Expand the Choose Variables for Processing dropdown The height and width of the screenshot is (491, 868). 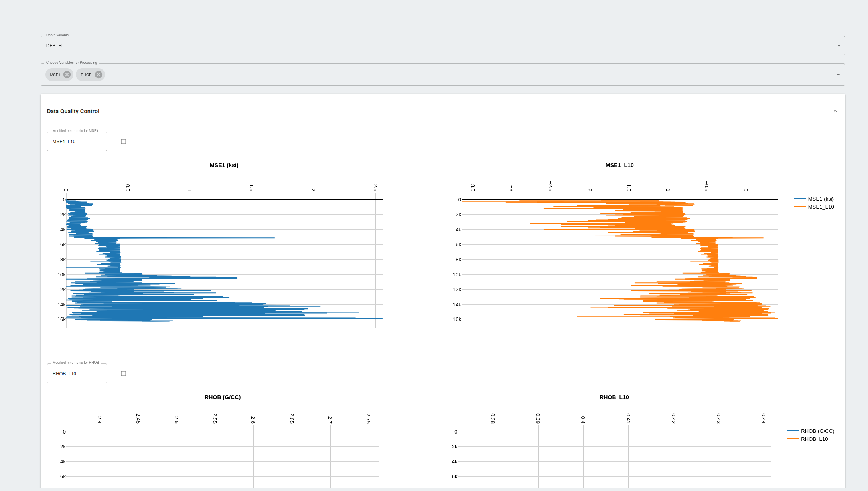click(838, 75)
